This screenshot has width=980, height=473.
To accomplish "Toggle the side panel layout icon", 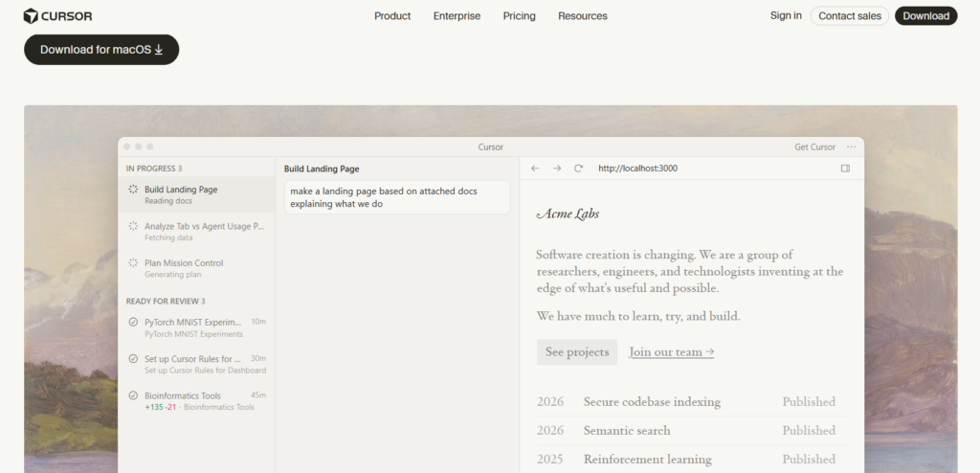I will (845, 169).
